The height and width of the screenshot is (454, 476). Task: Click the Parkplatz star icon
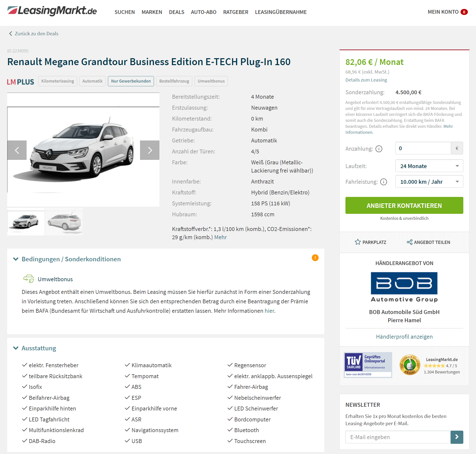(358, 242)
